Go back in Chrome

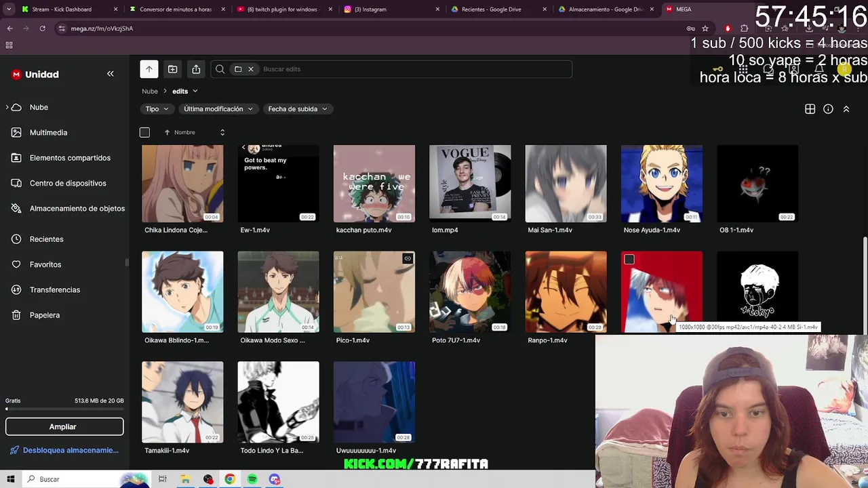tap(9, 28)
